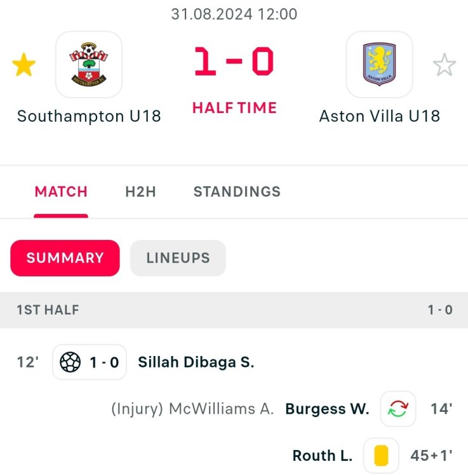Select the SUMMARY button
468x476 pixels.
pos(65,258)
